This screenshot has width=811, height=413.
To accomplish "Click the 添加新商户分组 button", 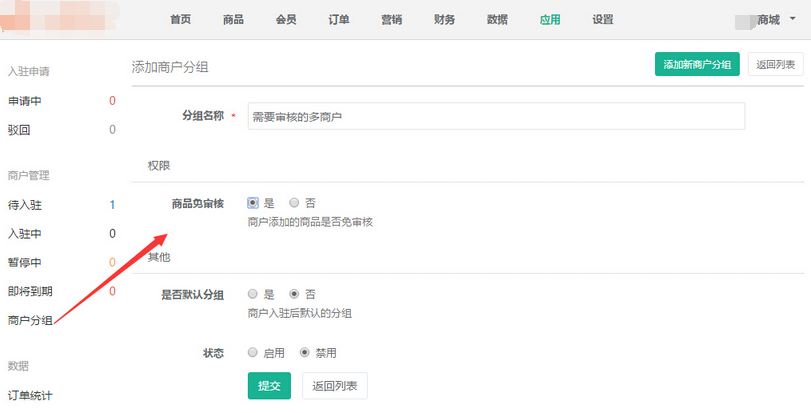I will point(696,65).
